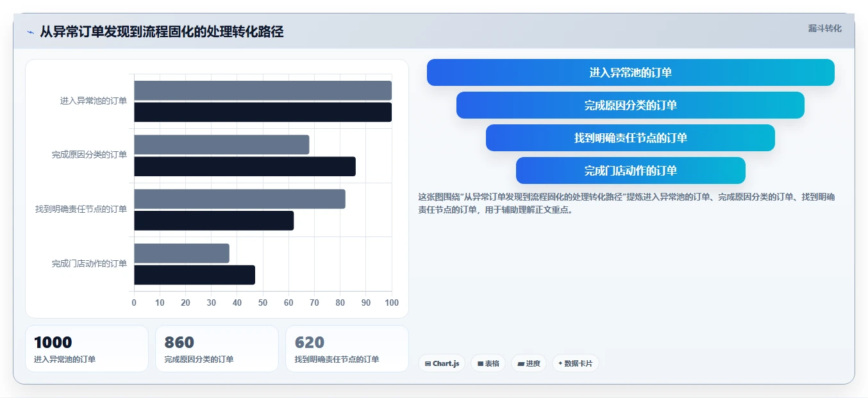Click the chart y-axis label 完成门店动作的订单
The height and width of the screenshot is (398, 868).
pos(89,263)
